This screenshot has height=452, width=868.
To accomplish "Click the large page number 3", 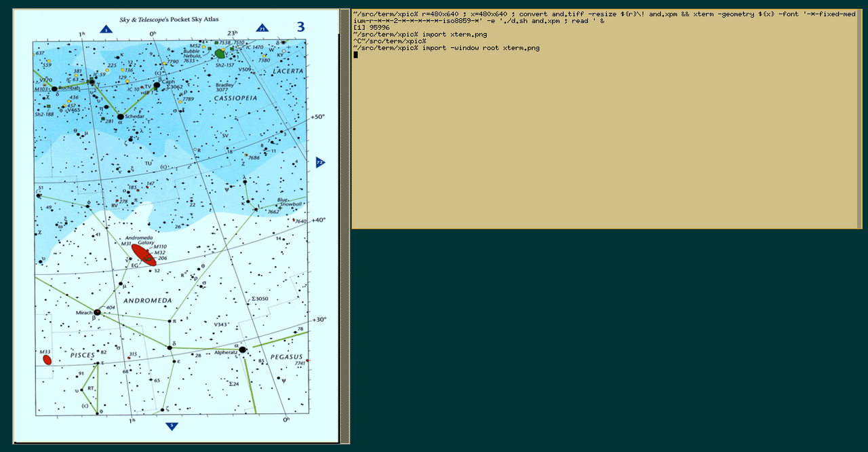I will click(x=300, y=27).
